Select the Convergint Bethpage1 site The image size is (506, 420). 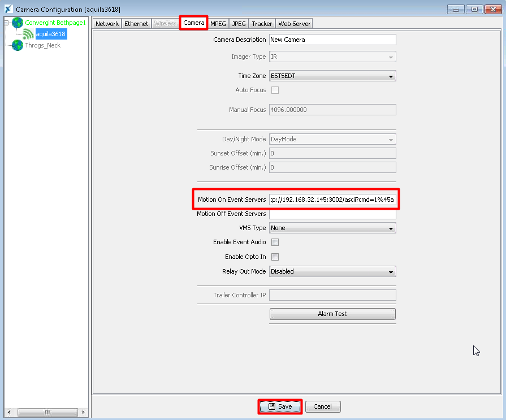click(55, 23)
